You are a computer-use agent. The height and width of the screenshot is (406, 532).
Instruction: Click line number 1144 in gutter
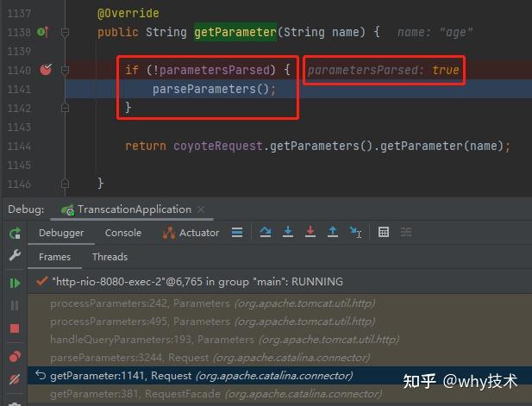(19, 147)
